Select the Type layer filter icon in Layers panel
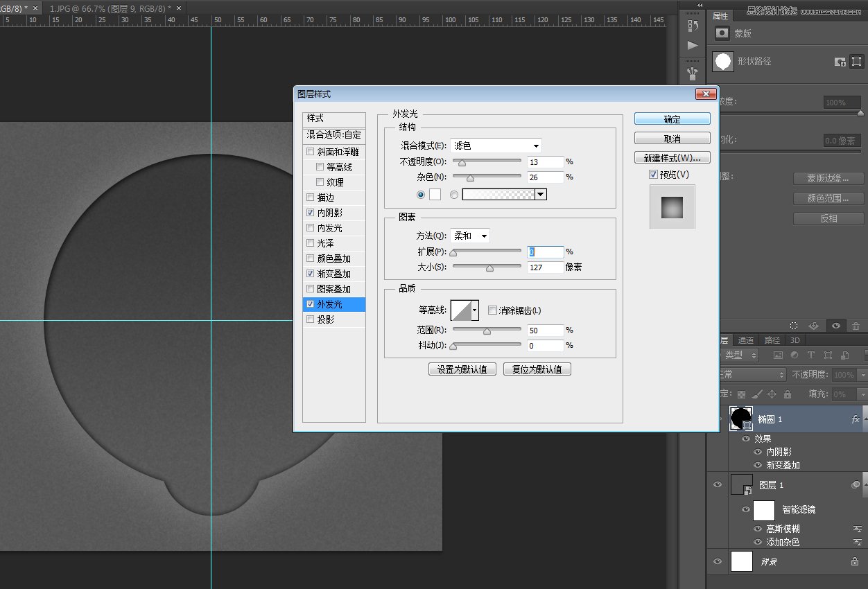This screenshot has height=589, width=868. [811, 355]
